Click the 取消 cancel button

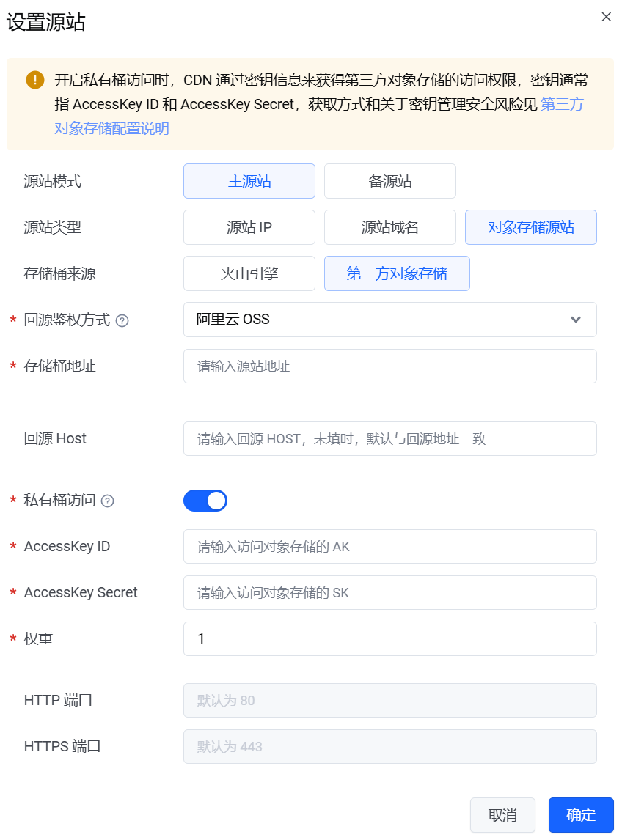[502, 815]
